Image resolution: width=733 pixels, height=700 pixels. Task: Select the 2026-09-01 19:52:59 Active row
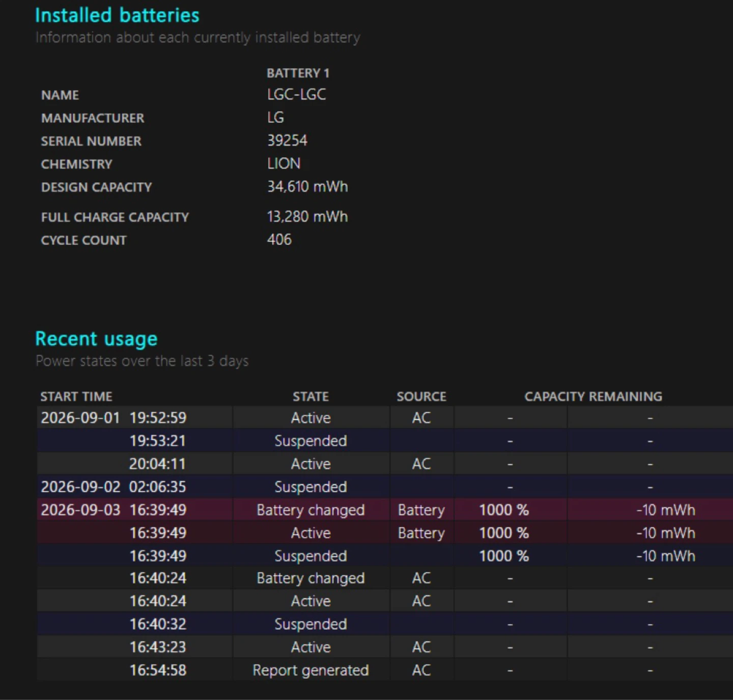coord(385,417)
